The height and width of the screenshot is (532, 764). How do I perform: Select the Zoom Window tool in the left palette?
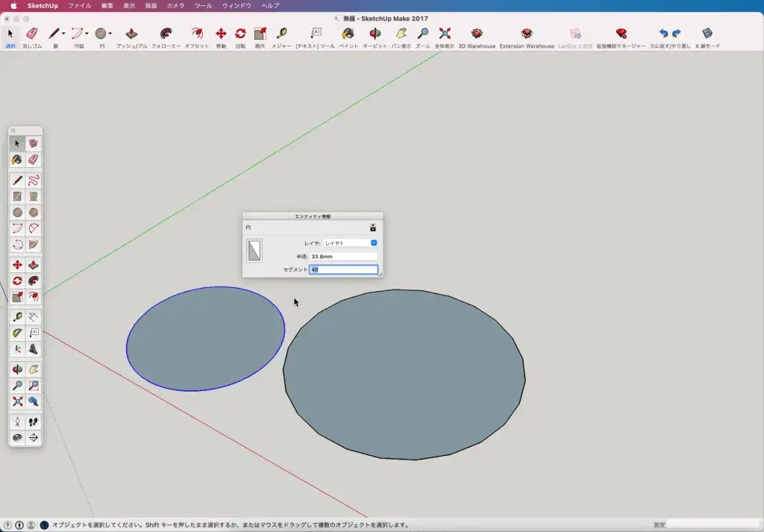pyautogui.click(x=33, y=386)
